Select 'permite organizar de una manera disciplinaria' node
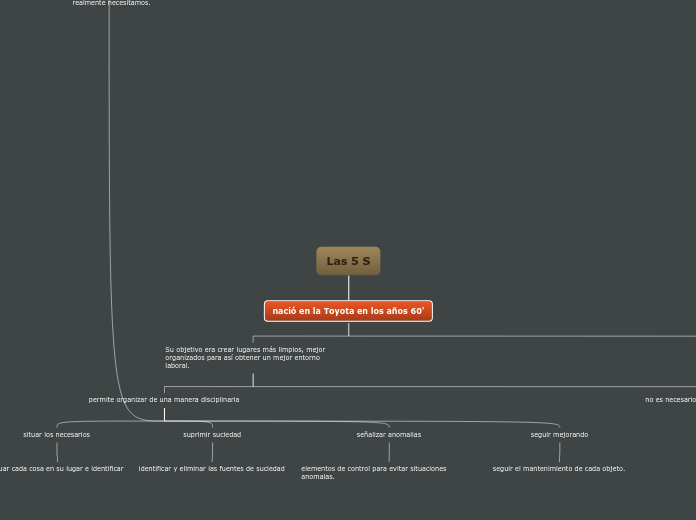Viewport: 696px width, 520px height. click(164, 400)
